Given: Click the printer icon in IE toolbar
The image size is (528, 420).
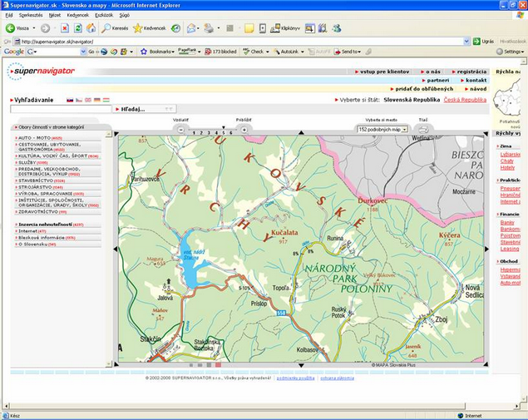Looking at the screenshot, I should [209, 28].
